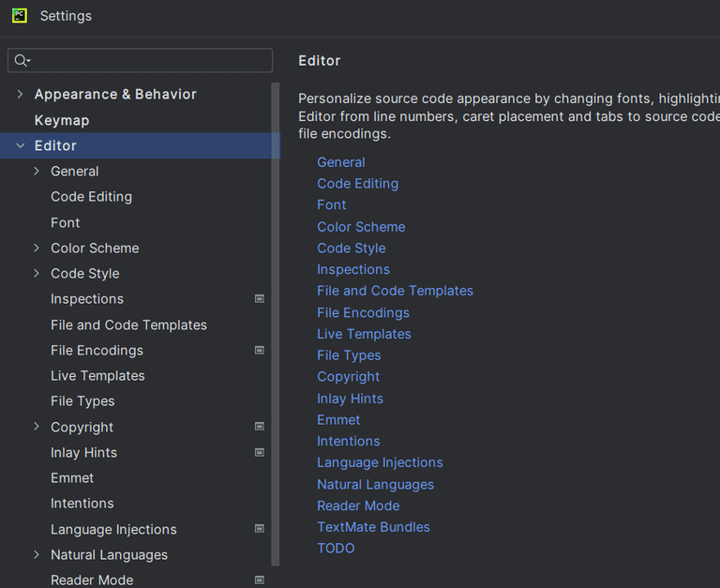Select Keymap in the settings tree

pyautogui.click(x=62, y=121)
